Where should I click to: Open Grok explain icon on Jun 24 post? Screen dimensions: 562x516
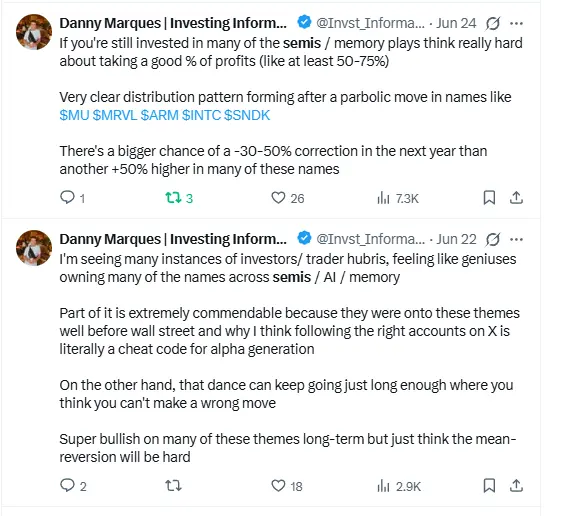(x=493, y=24)
